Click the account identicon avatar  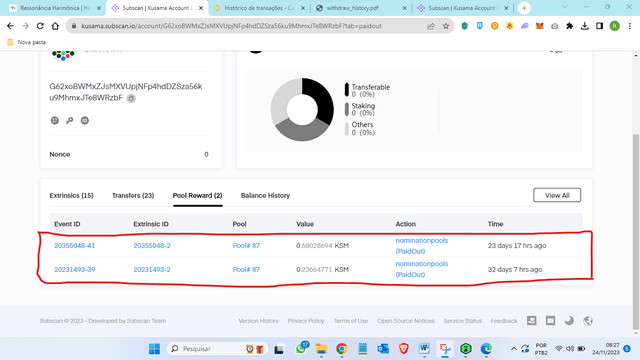pyautogui.click(x=63, y=55)
